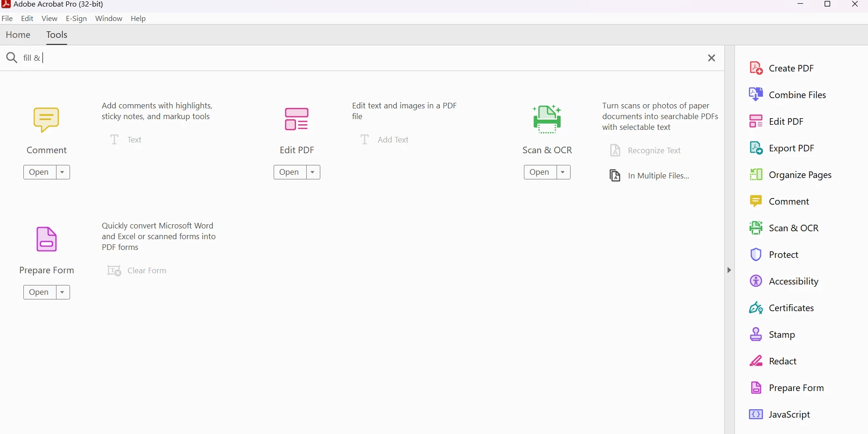This screenshot has height=434, width=868.
Task: Click the Protect label in sidebar
Action: [x=783, y=255]
